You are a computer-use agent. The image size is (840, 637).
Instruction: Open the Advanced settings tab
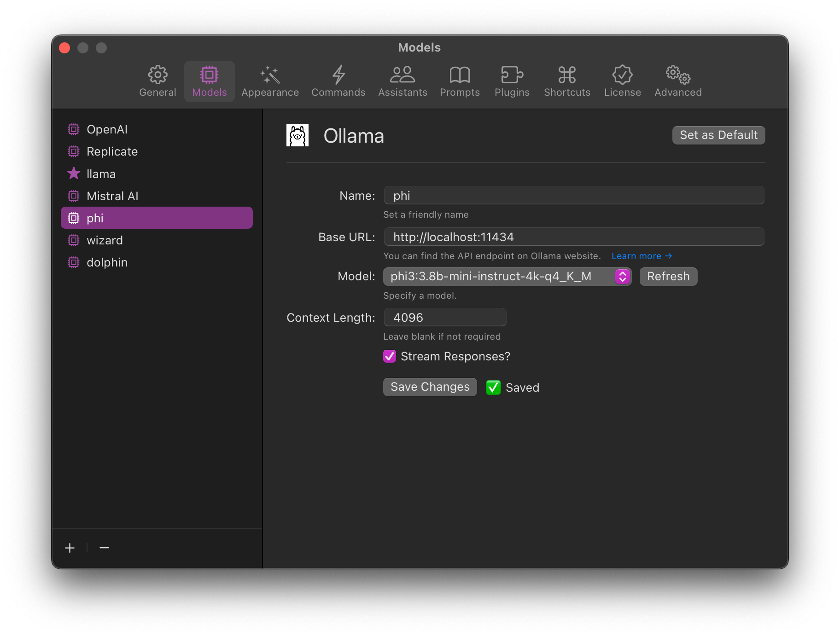678,81
